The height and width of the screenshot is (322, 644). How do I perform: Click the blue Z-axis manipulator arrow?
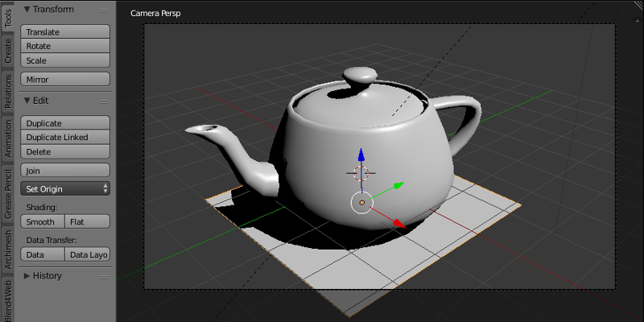pyautogui.click(x=361, y=155)
